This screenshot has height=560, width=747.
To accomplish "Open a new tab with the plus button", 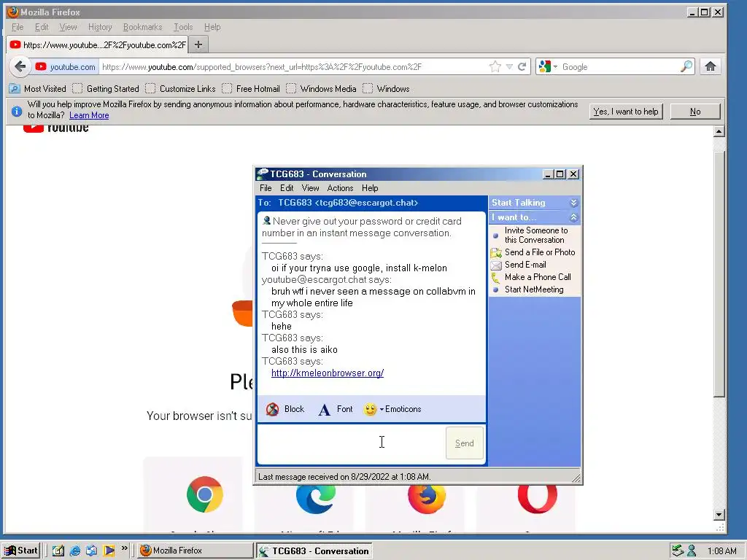I will pos(198,44).
